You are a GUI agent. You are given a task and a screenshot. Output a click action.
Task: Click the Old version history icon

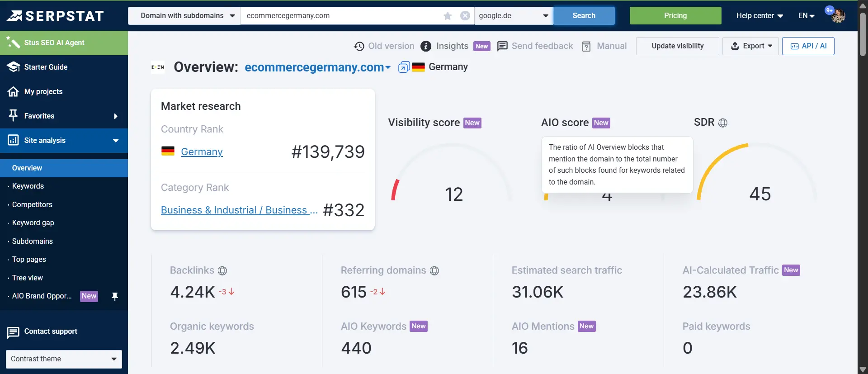[359, 46]
